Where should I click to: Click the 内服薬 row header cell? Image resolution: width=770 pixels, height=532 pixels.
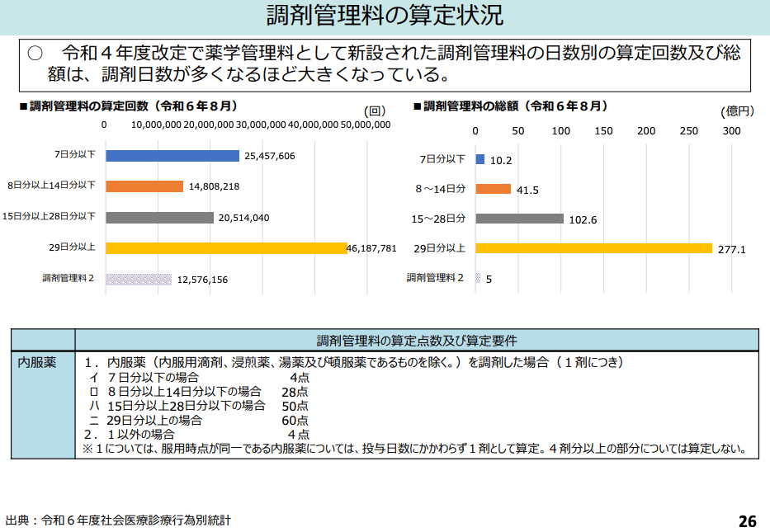[38, 363]
